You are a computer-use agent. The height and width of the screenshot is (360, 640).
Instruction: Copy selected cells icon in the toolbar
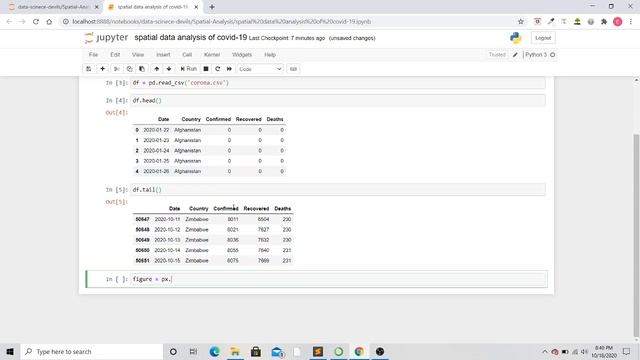(x=129, y=69)
